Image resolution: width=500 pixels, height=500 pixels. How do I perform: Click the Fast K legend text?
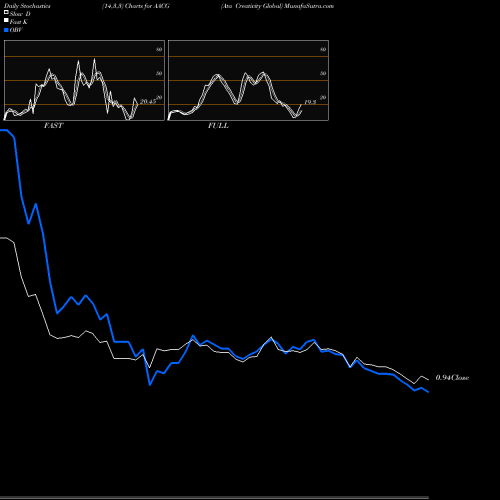point(19,22)
